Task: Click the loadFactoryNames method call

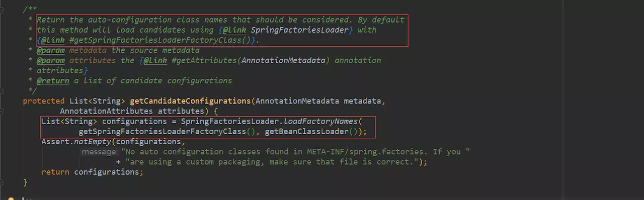Action: pyautogui.click(x=320, y=121)
